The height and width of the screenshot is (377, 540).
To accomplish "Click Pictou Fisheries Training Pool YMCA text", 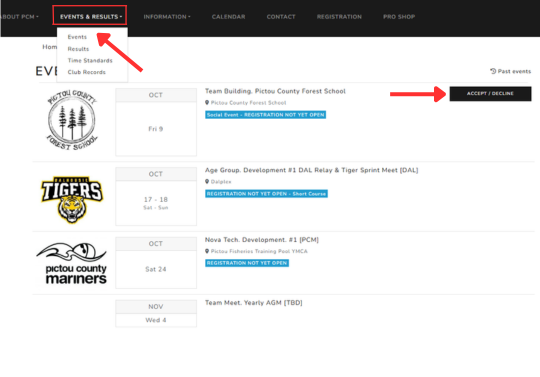I will pyautogui.click(x=259, y=251).
